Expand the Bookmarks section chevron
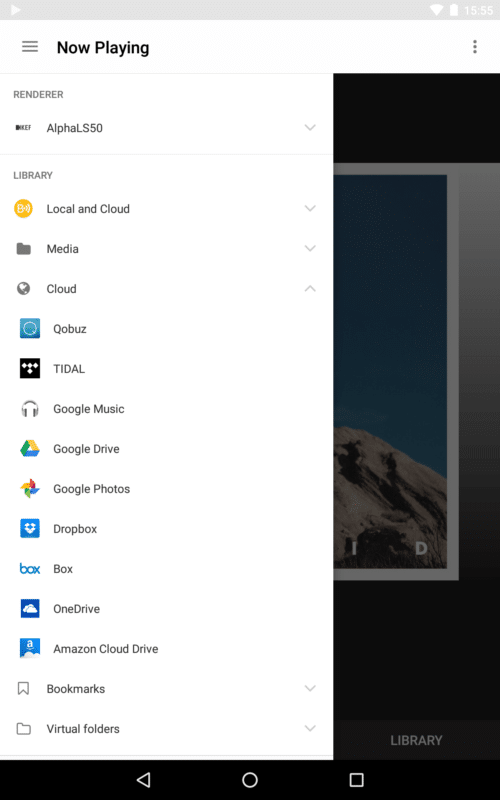The height and width of the screenshot is (800, 500). pyautogui.click(x=310, y=688)
